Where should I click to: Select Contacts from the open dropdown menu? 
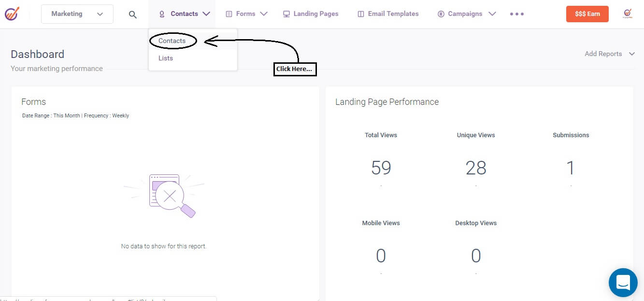pyautogui.click(x=172, y=41)
